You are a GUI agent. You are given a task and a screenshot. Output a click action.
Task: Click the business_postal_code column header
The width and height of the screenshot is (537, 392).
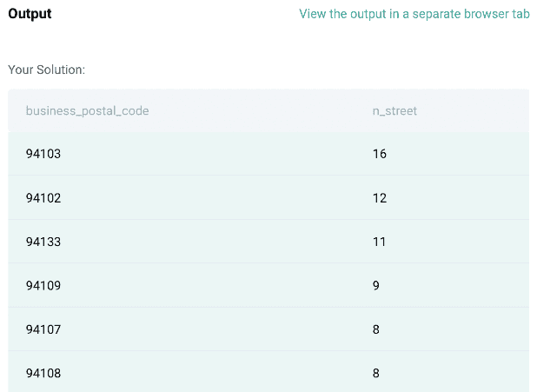pos(87,110)
